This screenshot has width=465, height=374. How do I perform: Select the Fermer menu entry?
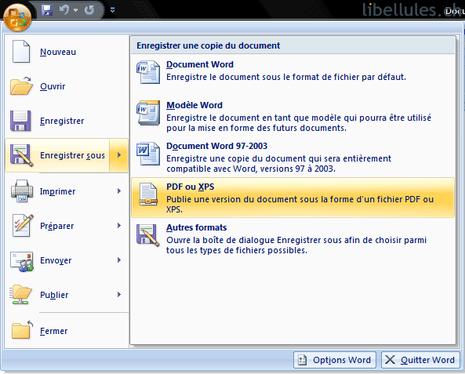click(x=67, y=331)
